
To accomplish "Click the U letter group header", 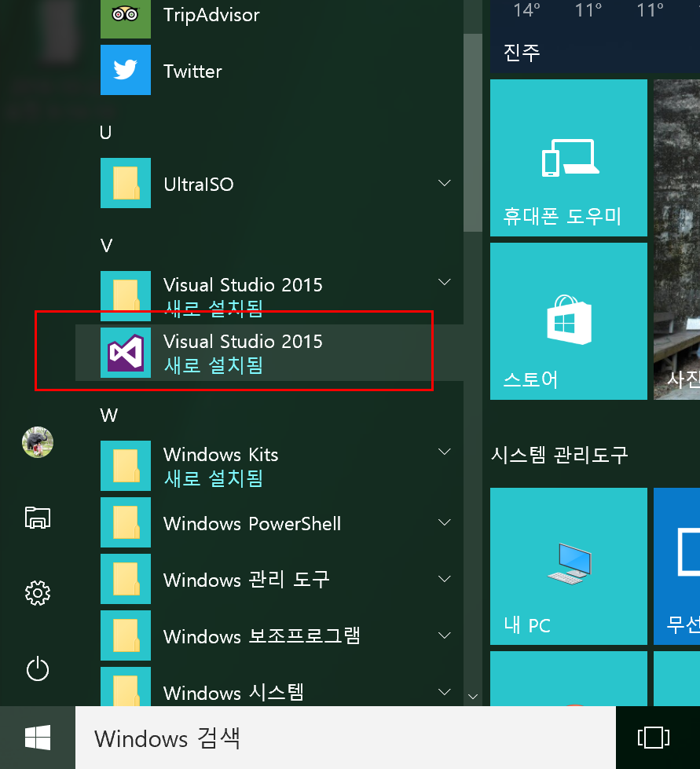I will (x=105, y=133).
